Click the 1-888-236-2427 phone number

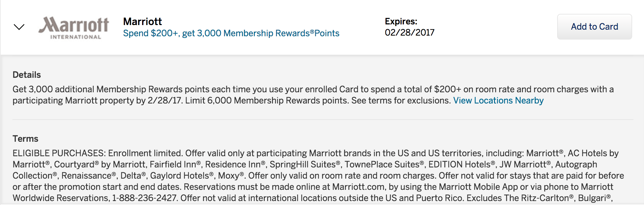coord(145,198)
